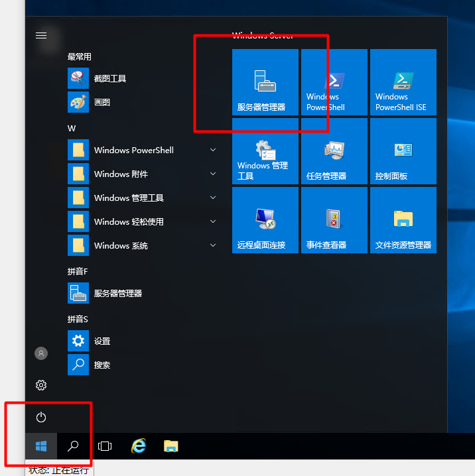Click the power button icon
The width and height of the screenshot is (475, 476).
pos(41,417)
